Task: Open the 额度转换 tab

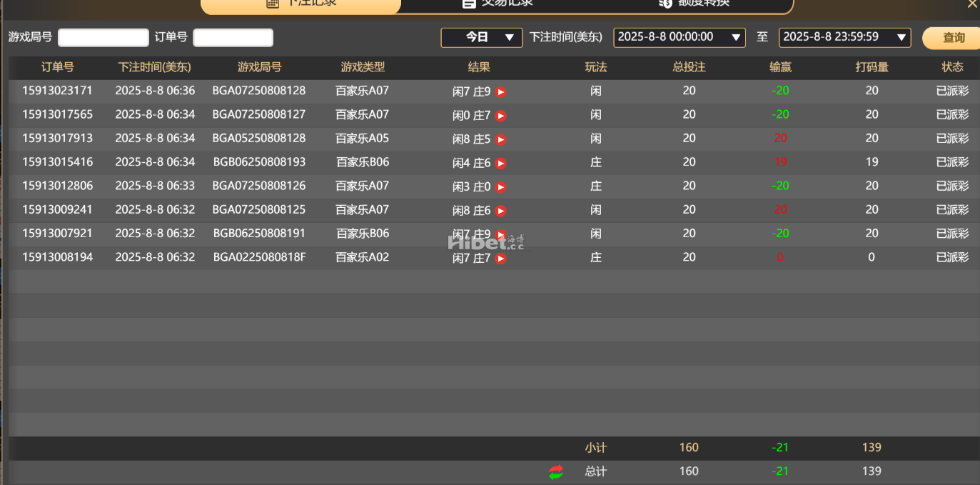Action: click(x=694, y=4)
